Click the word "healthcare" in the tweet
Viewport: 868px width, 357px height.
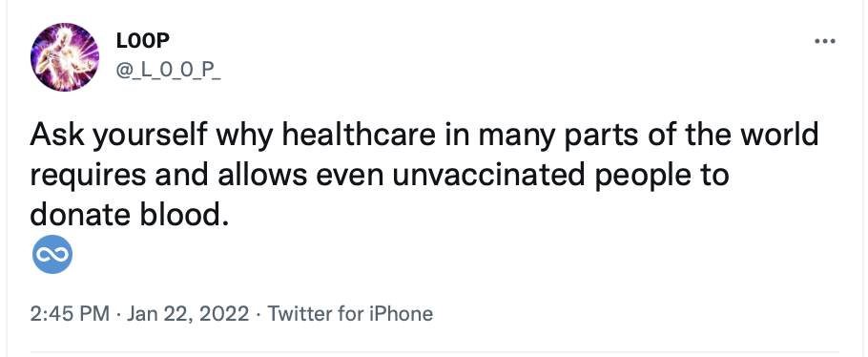coord(359,136)
